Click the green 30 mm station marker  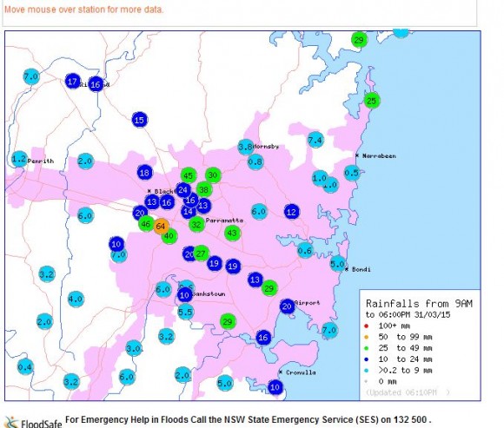(x=213, y=175)
